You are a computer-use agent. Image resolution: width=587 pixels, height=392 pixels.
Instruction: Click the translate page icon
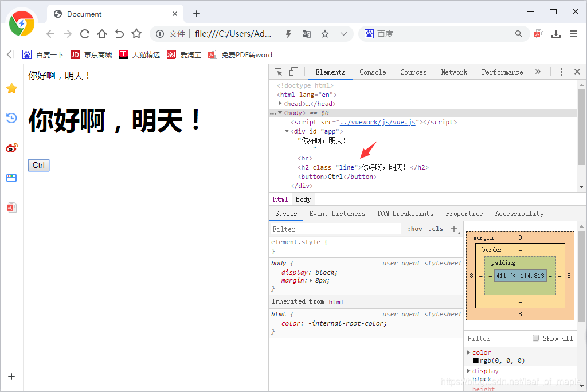pyautogui.click(x=307, y=34)
